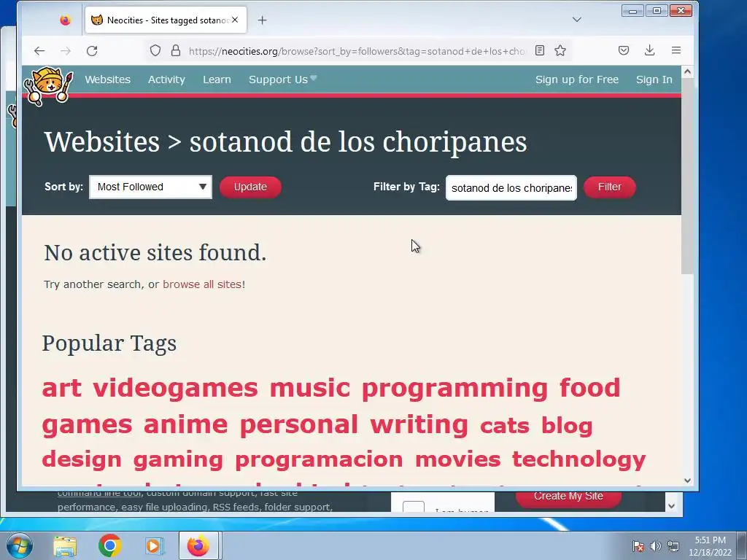
Task: Bookmark this page with the star icon
Action: point(560,50)
